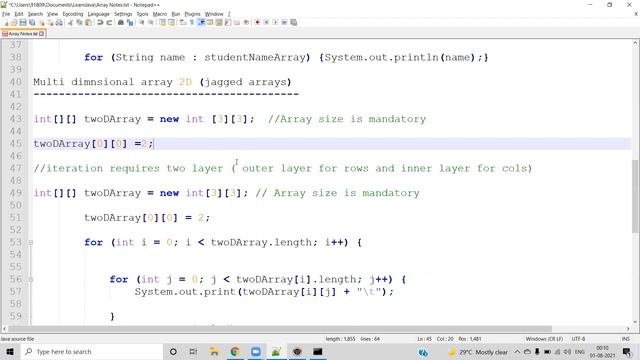Click the macro Playback icon
Image resolution: width=640 pixels, height=360 pixels.
click(275, 22)
